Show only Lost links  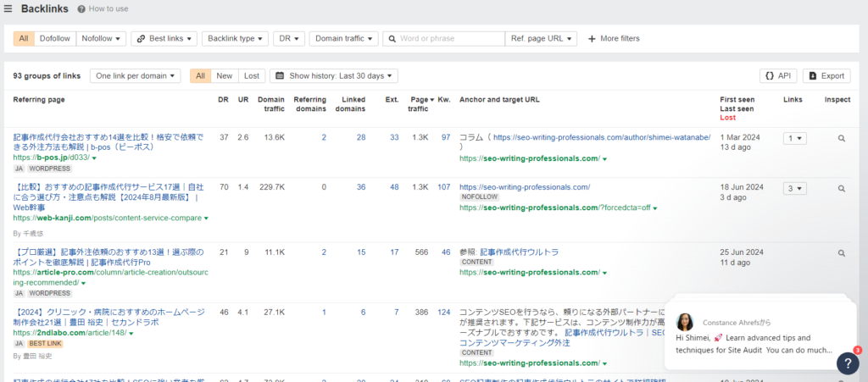tap(251, 75)
